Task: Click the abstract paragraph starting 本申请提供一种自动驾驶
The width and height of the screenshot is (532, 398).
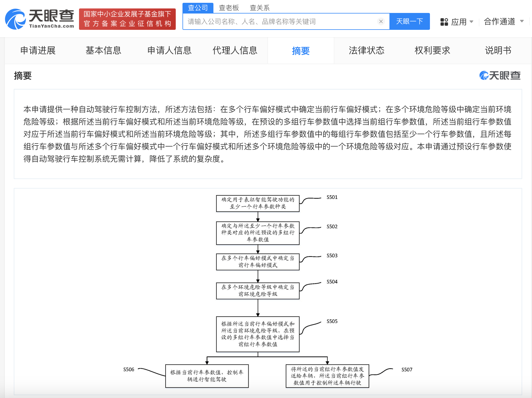Action: 267,134
